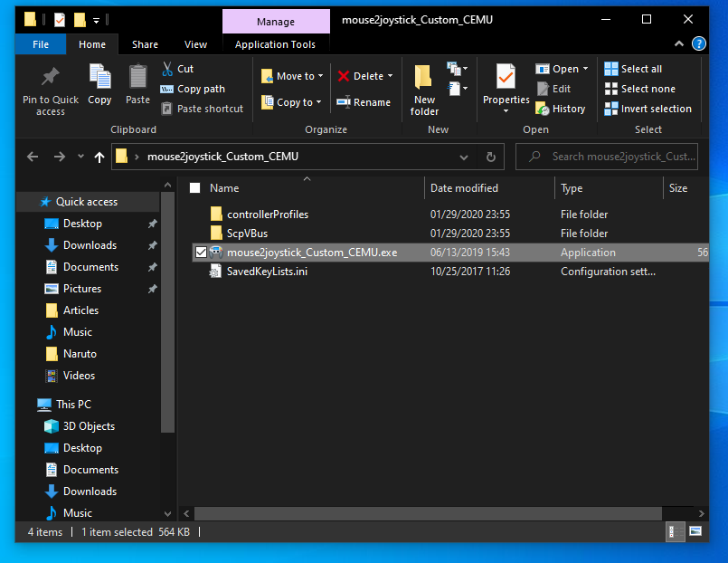
Task: Open the Move to dropdown
Action: pyautogui.click(x=292, y=76)
